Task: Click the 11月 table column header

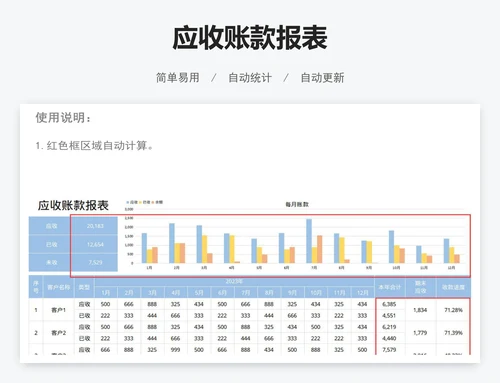Action: coord(339,292)
